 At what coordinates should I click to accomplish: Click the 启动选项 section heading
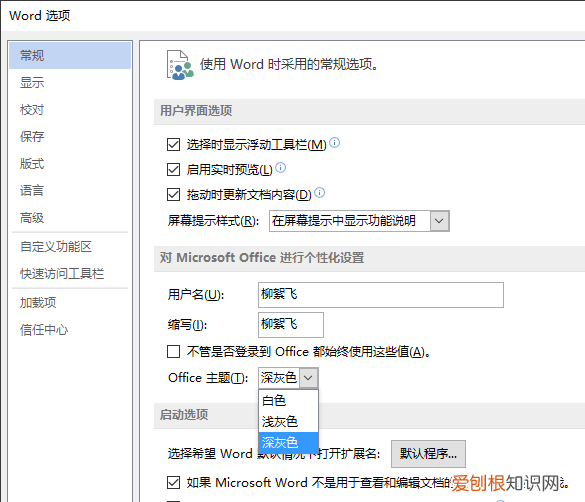(184, 415)
